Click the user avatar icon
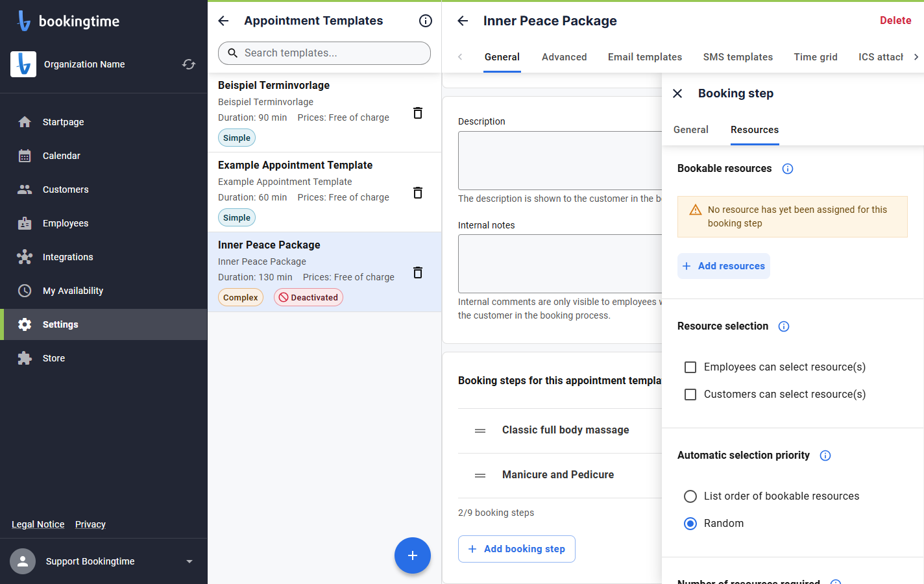 [23, 561]
